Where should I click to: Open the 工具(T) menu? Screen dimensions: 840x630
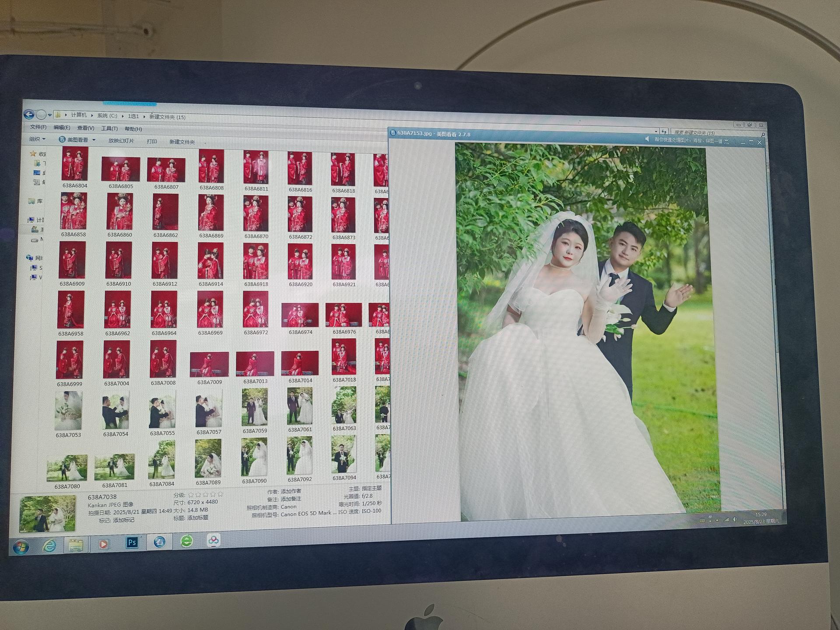click(109, 129)
